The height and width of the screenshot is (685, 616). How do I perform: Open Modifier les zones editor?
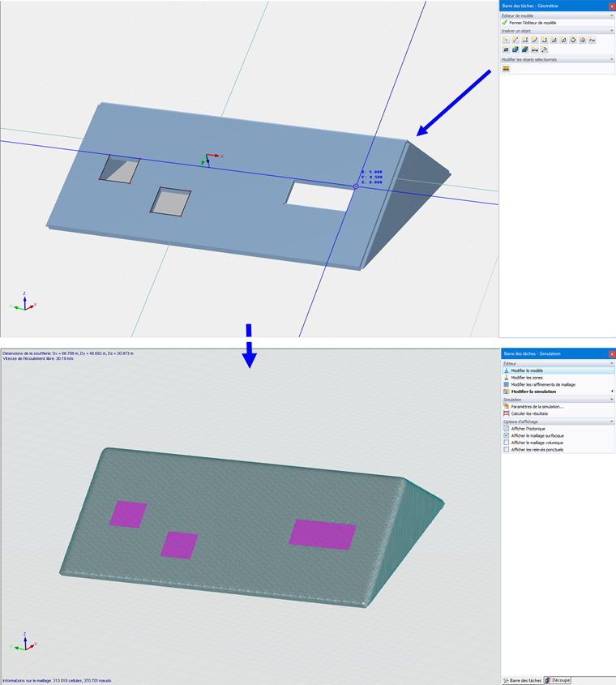pyautogui.click(x=558, y=378)
